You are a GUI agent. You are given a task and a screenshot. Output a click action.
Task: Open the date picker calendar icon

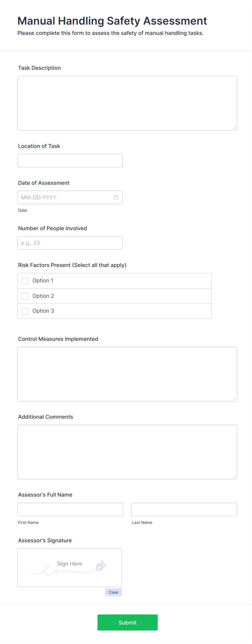(x=116, y=197)
